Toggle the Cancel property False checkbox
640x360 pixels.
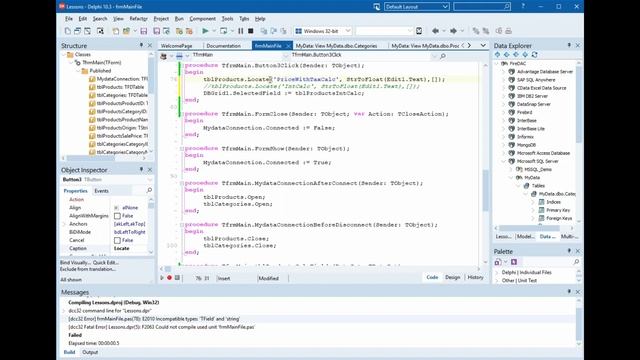point(118,240)
